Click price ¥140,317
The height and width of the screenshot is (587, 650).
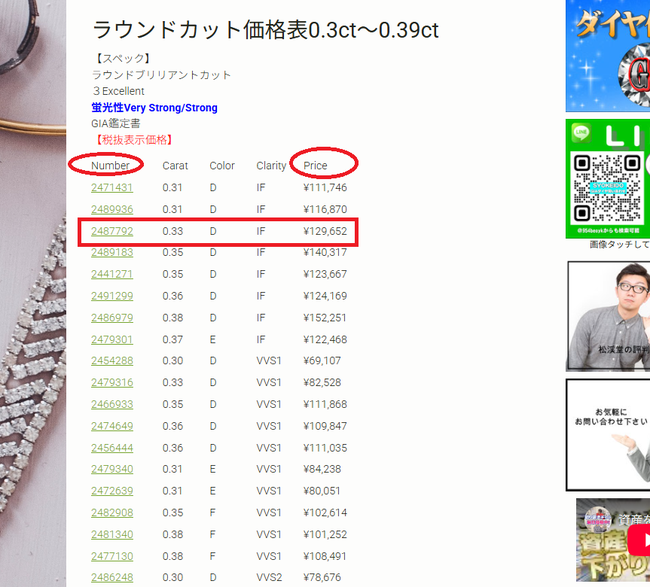pyautogui.click(x=325, y=252)
